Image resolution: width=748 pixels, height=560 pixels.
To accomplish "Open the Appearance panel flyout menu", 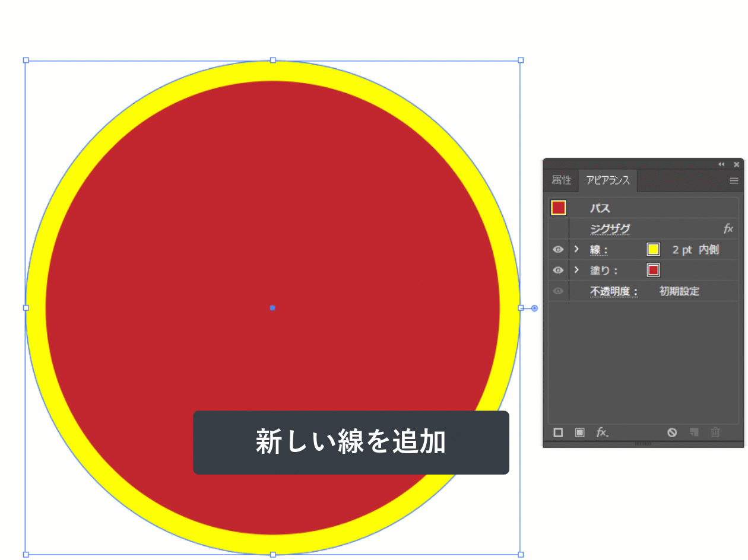I will (x=734, y=180).
